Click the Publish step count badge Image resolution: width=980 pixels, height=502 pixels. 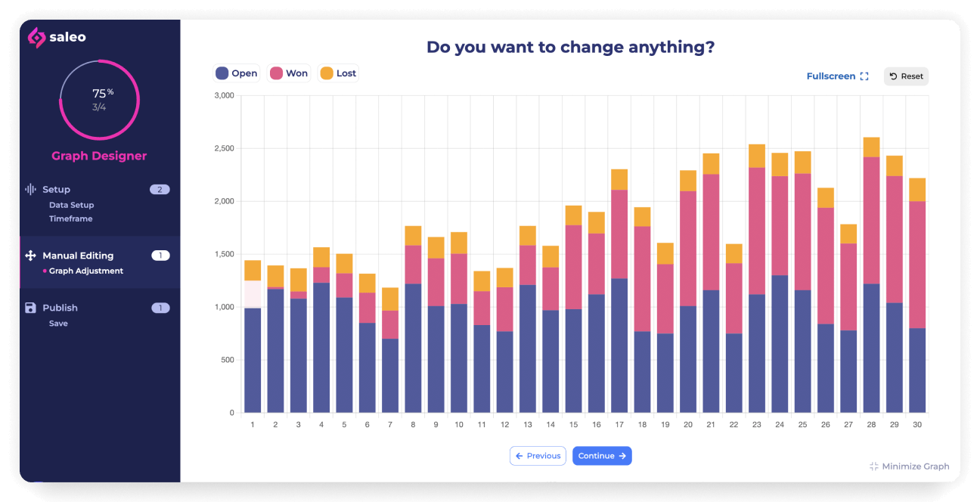(x=160, y=308)
